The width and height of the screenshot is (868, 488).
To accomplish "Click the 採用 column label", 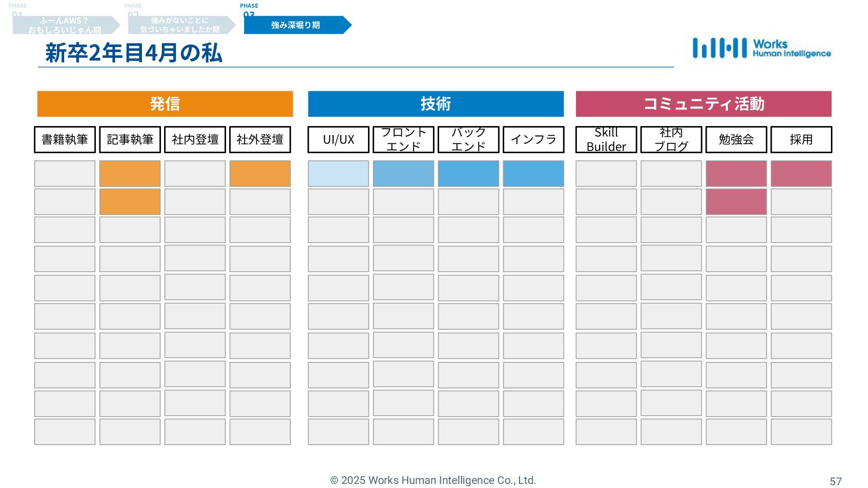I will pyautogui.click(x=801, y=140).
